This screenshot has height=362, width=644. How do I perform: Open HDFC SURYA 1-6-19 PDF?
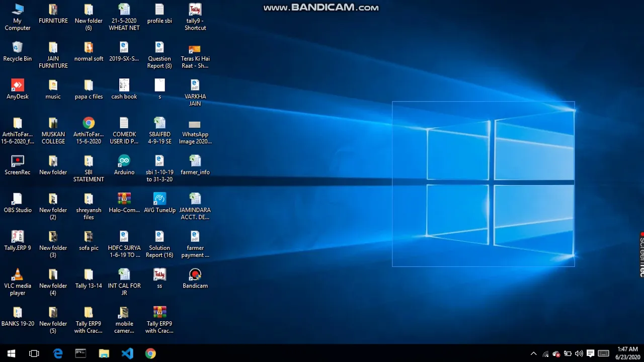coord(124,244)
